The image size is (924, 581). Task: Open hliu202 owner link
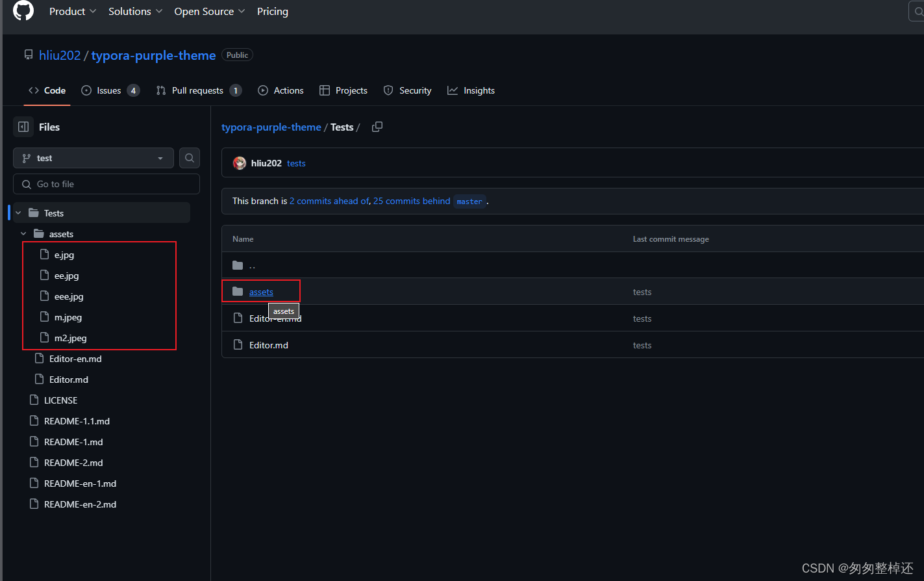60,55
